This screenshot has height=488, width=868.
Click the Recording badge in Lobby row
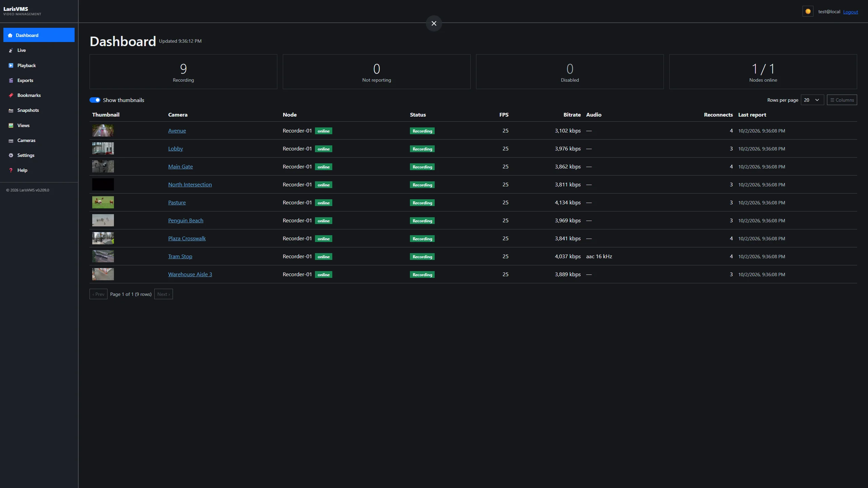pos(422,149)
